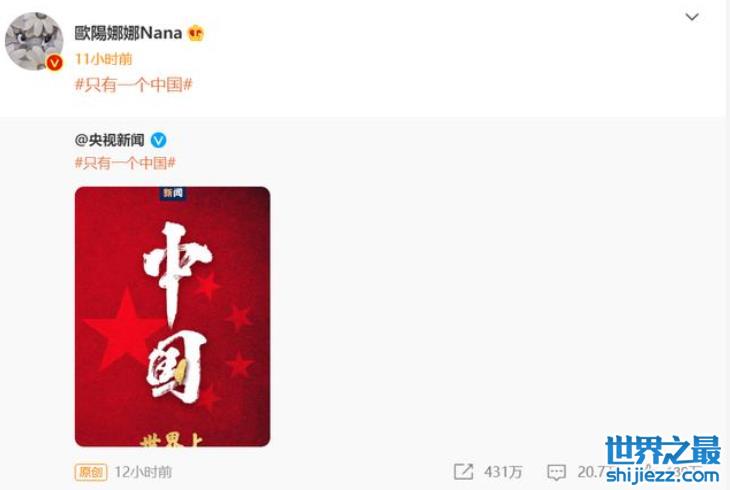Screen dimensions: 730x490
Task: Open comments via the speech bubble icon
Action: [556, 472]
